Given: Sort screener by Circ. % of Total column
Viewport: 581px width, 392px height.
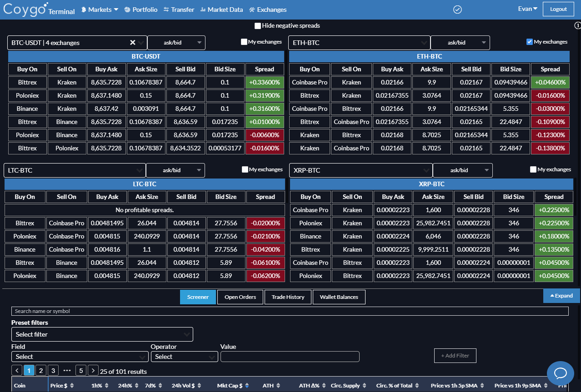Looking at the screenshot, I should click(x=417, y=386).
